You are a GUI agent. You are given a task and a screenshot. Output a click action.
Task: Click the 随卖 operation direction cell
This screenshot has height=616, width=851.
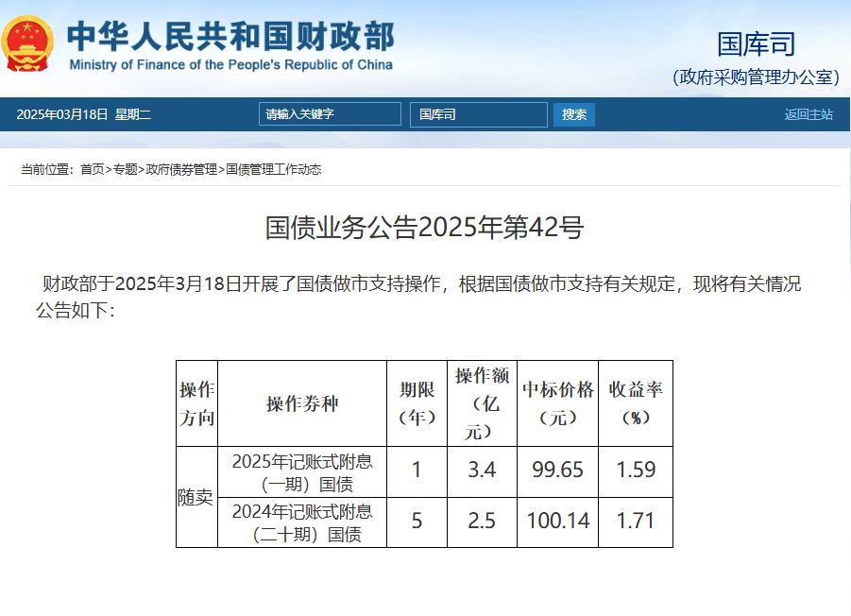click(196, 497)
